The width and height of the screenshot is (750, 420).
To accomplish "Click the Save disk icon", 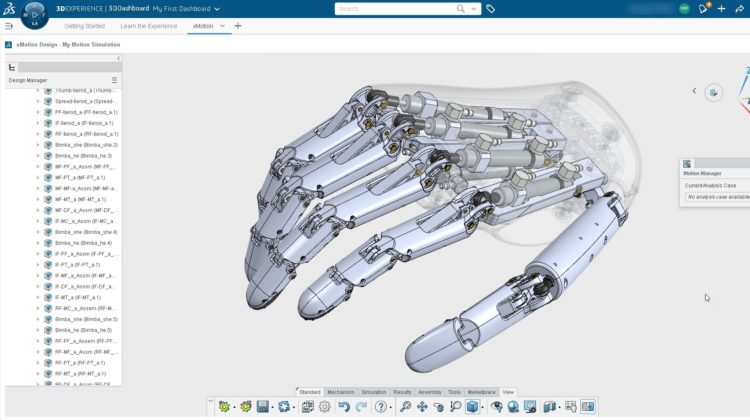I will click(261, 407).
